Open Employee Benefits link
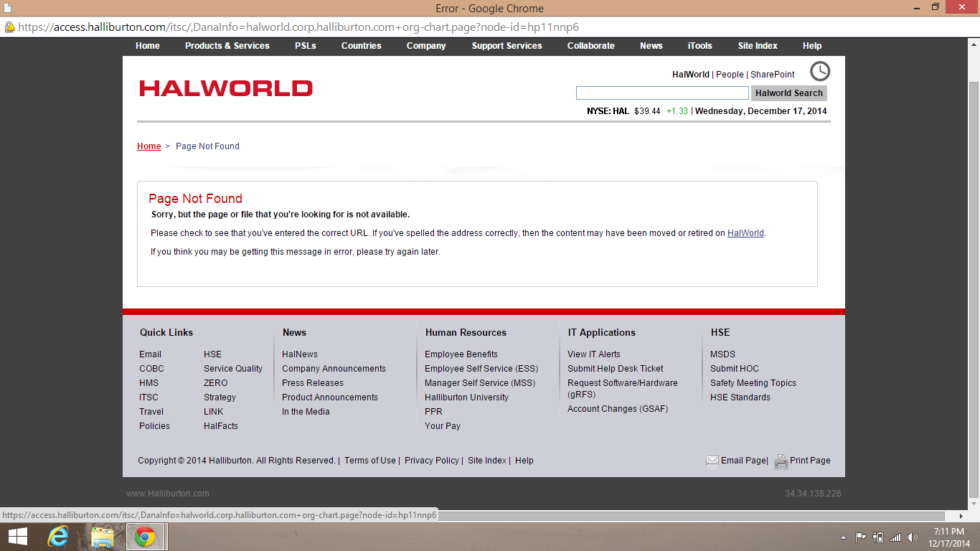980x551 pixels. [x=461, y=354]
